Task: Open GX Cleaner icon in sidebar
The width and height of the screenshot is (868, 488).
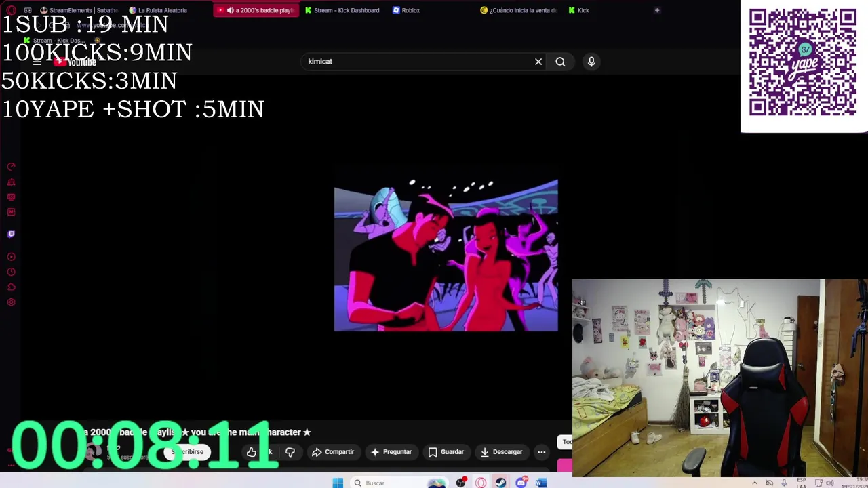Action: point(11,182)
